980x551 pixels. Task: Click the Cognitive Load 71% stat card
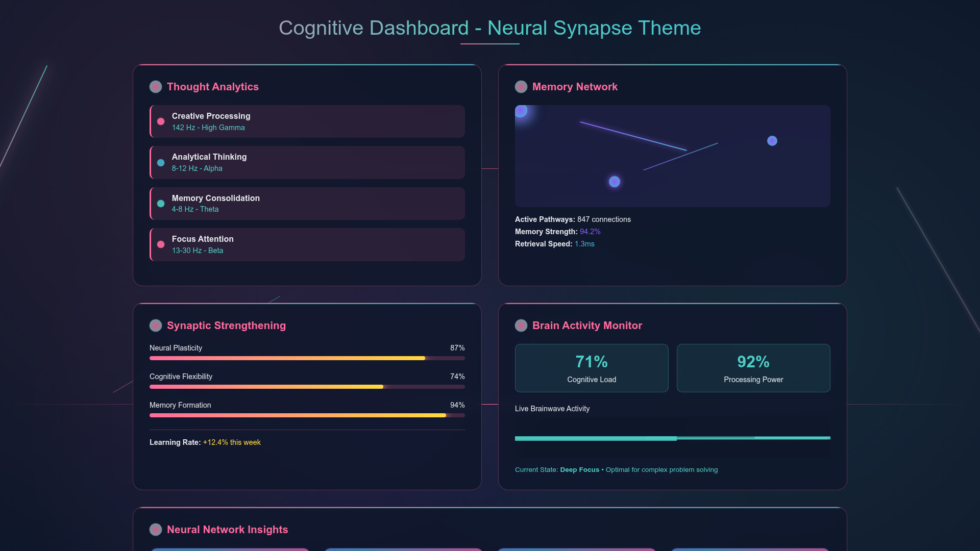pos(592,368)
